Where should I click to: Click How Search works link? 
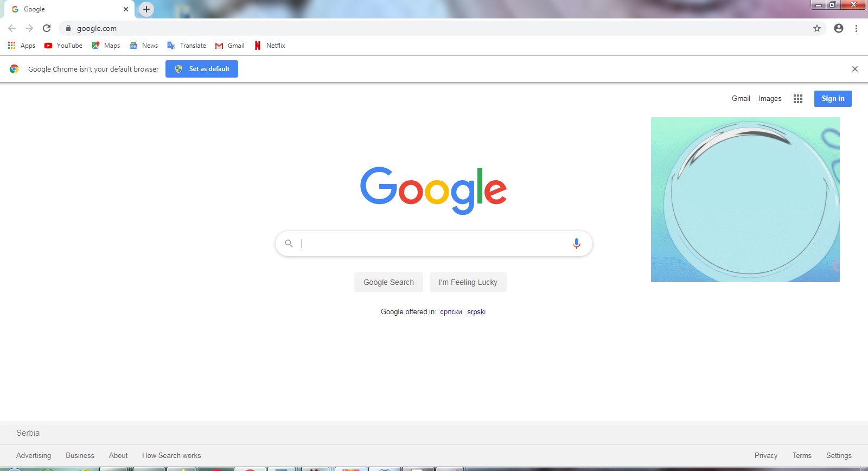point(171,455)
